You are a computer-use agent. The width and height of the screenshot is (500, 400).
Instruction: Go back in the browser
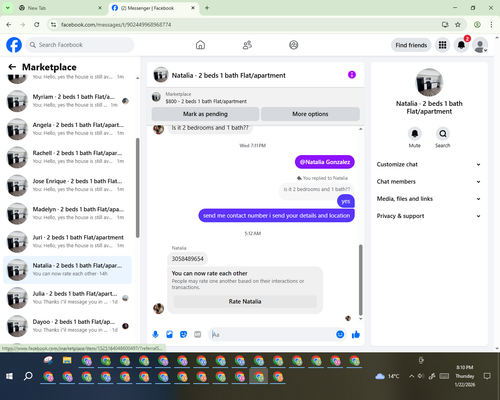coord(9,24)
